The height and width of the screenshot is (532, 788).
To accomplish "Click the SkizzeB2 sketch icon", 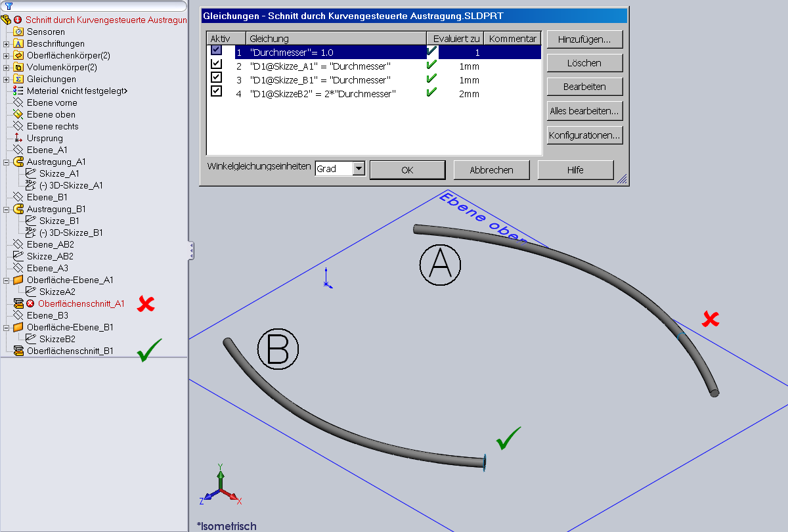I will click(31, 339).
